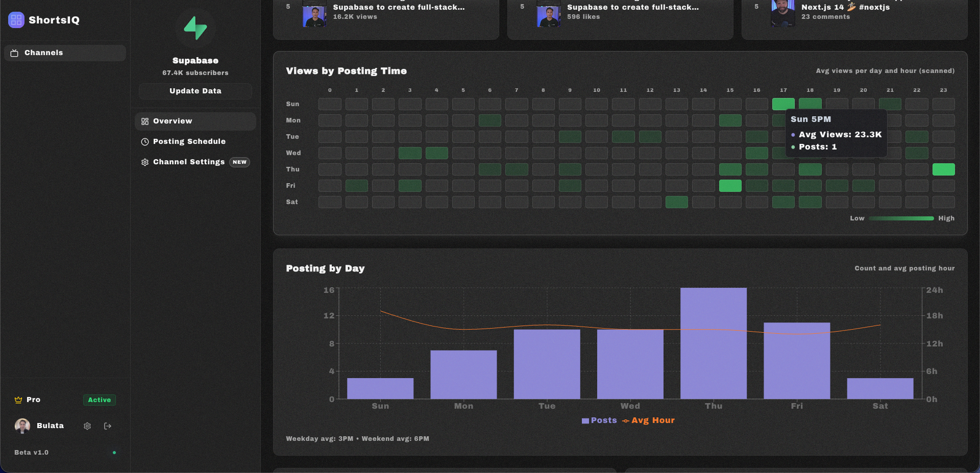Click the Thu hour 23 heatmap cell
Screen dimensions: 980x473
[x=944, y=169]
